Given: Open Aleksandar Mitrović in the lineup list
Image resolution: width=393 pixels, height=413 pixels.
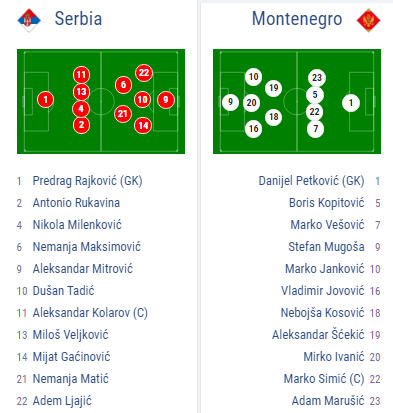Looking at the screenshot, I should pos(83,269).
